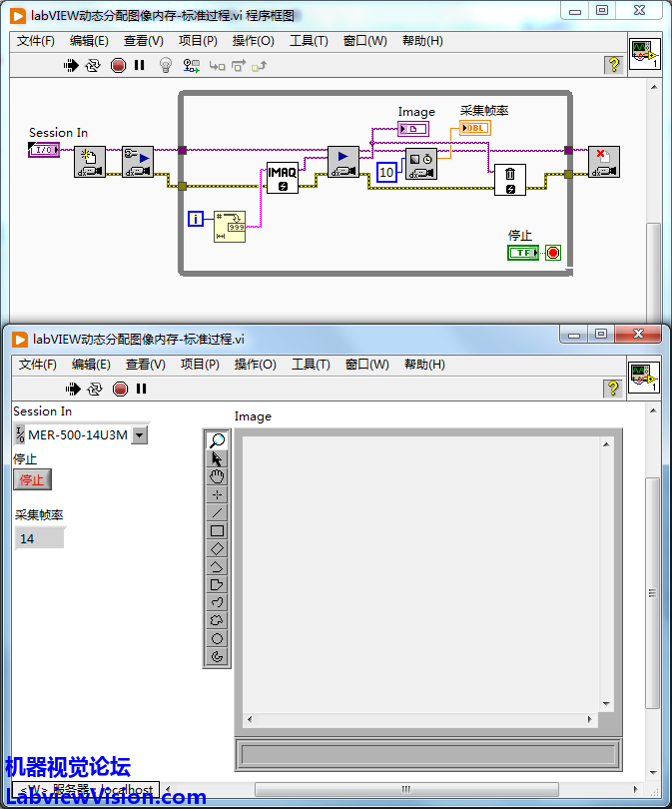This screenshot has width=672, height=809.
Task: Select the Oval ROI tool in palette
Action: pos(217,638)
